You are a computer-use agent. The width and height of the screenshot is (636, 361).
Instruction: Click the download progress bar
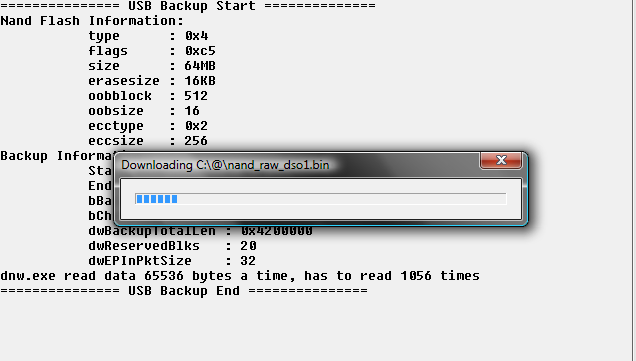[x=320, y=199]
